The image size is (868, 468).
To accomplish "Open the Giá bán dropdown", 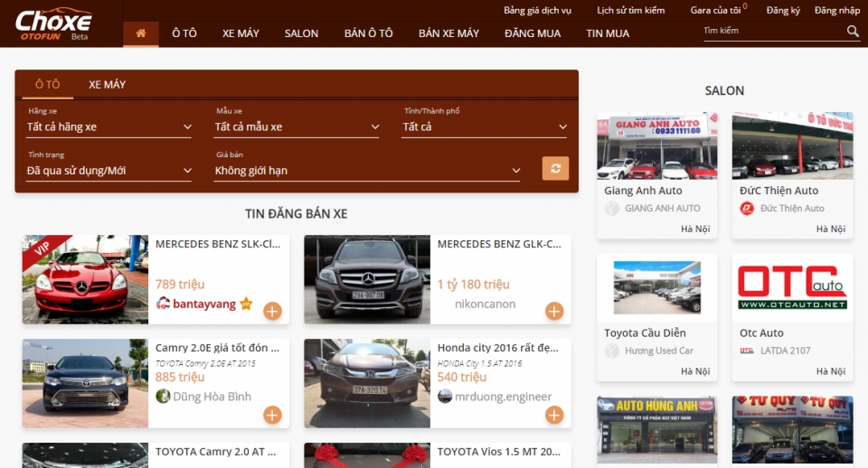I will point(367,171).
